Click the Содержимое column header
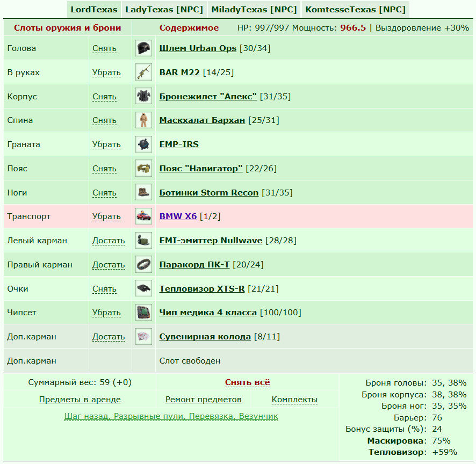This screenshot has height=464, width=476. pyautogui.click(x=189, y=28)
